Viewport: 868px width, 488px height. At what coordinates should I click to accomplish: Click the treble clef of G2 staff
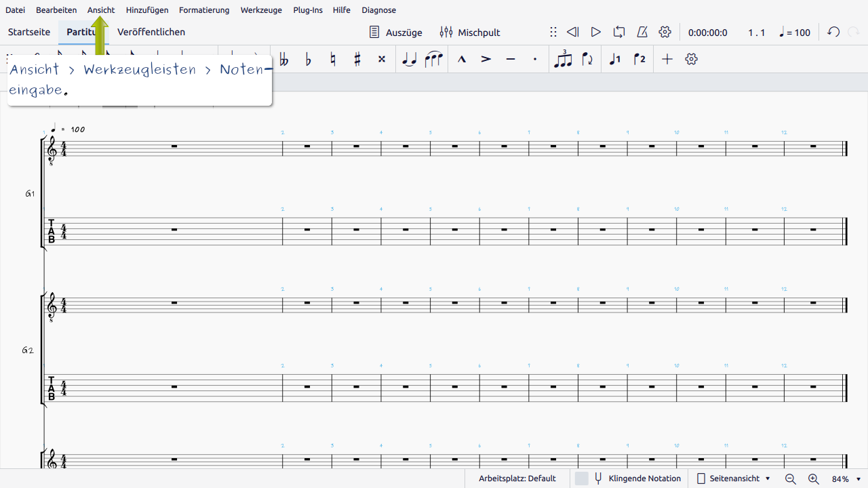coord(52,308)
